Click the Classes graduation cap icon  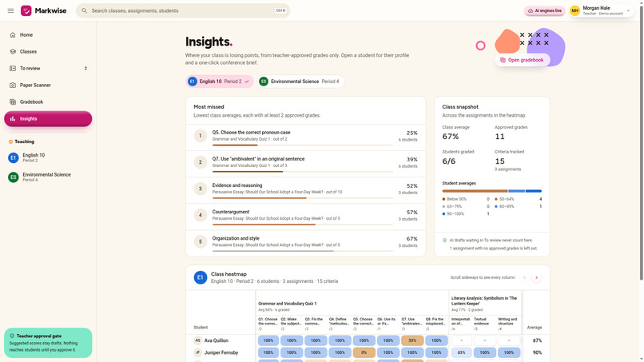click(13, 52)
